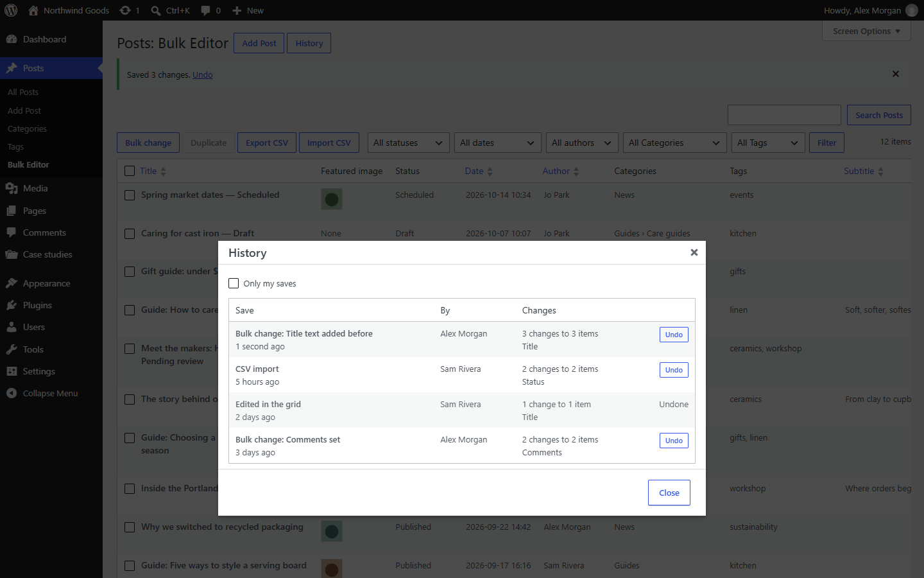Open the updates icon in admin bar

point(125,10)
